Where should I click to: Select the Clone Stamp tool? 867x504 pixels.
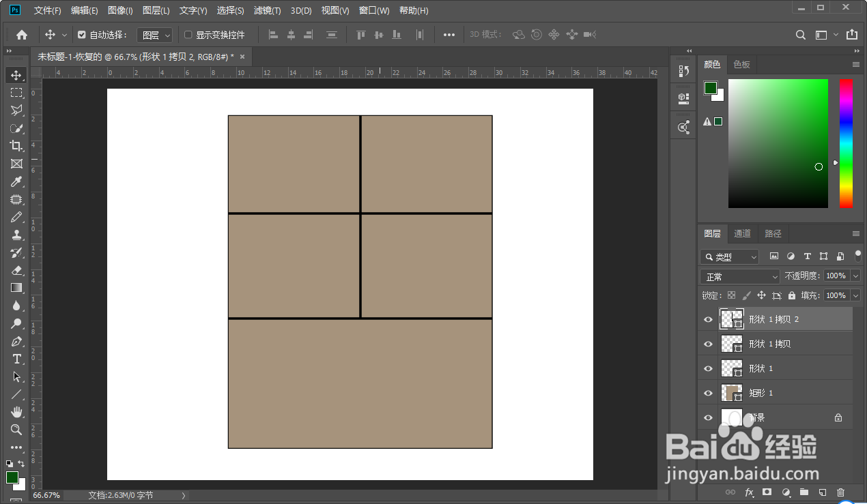16,235
